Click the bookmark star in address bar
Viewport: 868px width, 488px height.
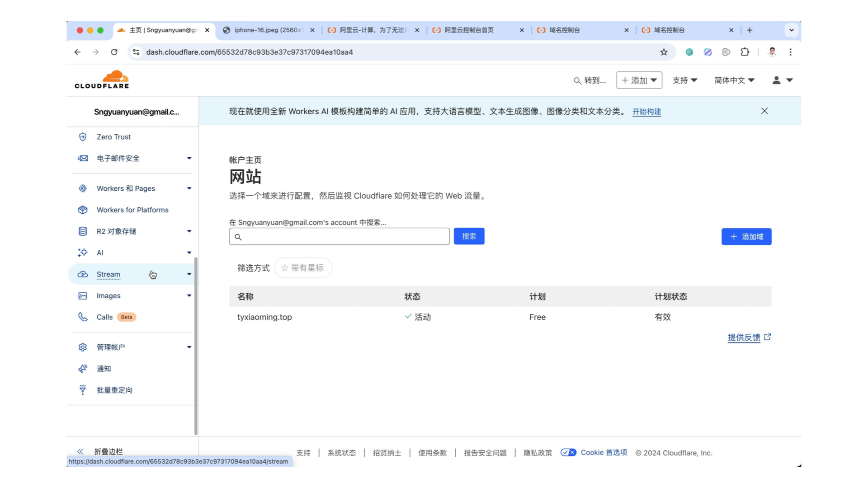[664, 52]
